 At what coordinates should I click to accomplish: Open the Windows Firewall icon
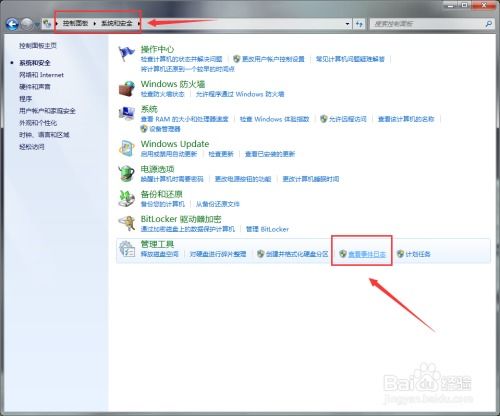(127, 88)
